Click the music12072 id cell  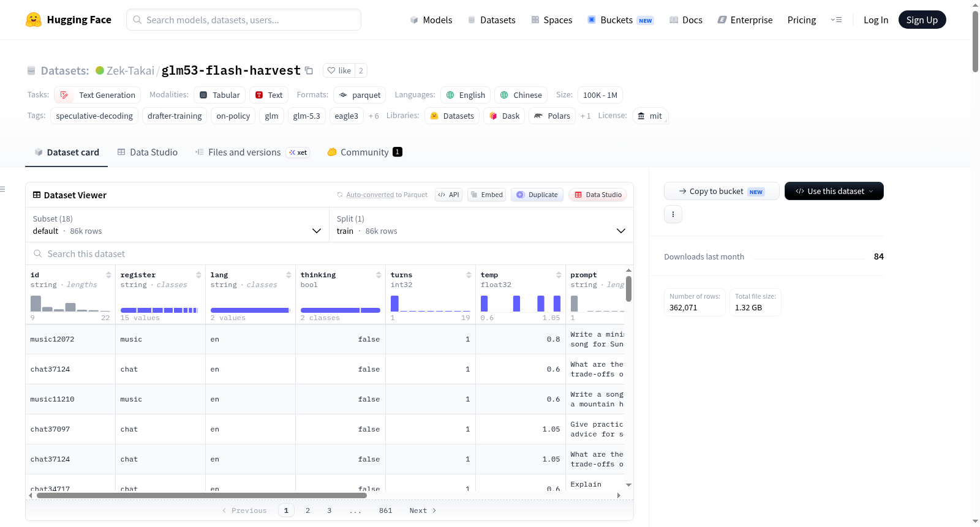(x=70, y=339)
